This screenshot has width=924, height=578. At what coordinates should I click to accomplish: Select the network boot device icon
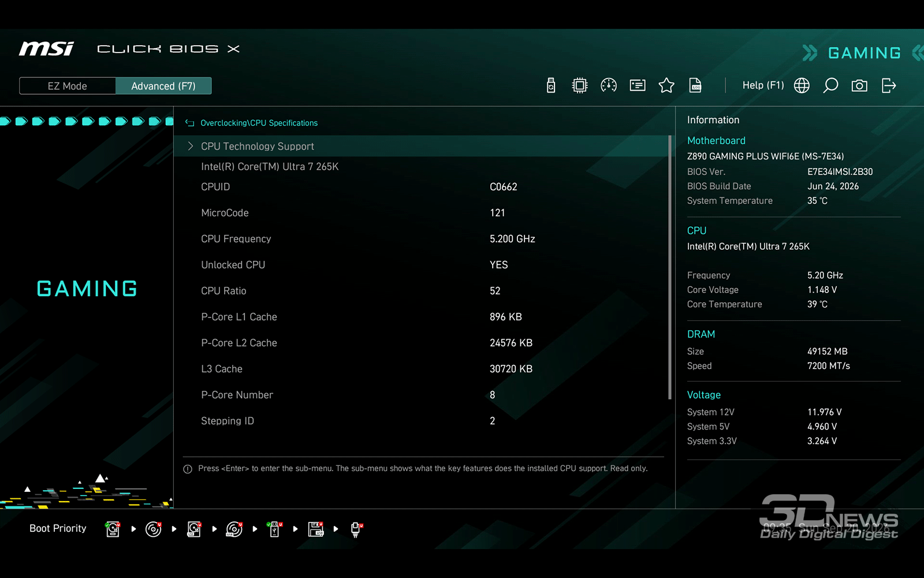coord(356,529)
